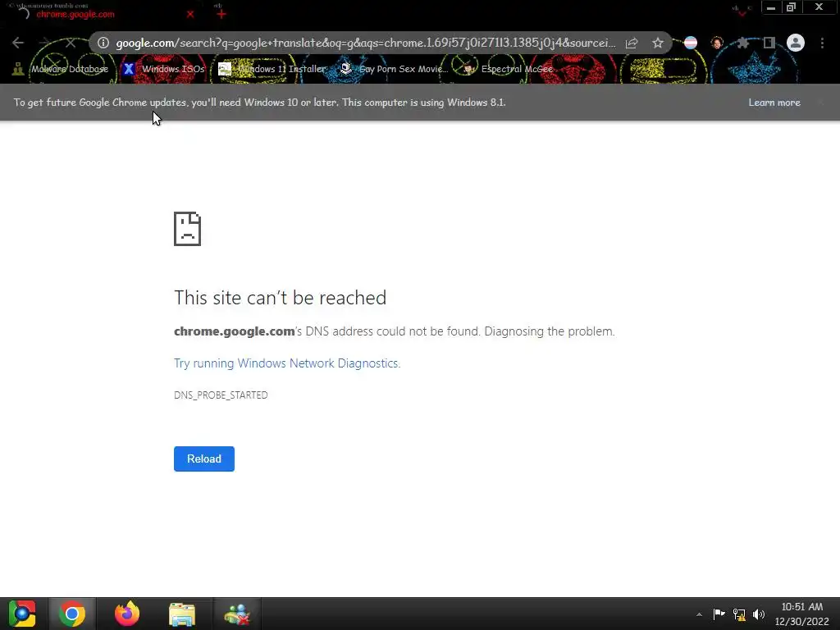Open the Start menu button on taskbar
The width and height of the screenshot is (840, 630).
pyautogui.click(x=22, y=614)
